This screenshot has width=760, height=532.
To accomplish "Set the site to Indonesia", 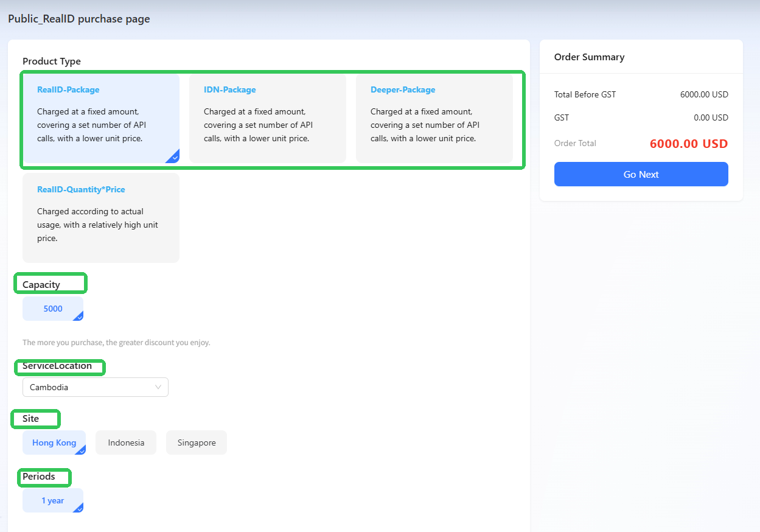I will (x=126, y=443).
